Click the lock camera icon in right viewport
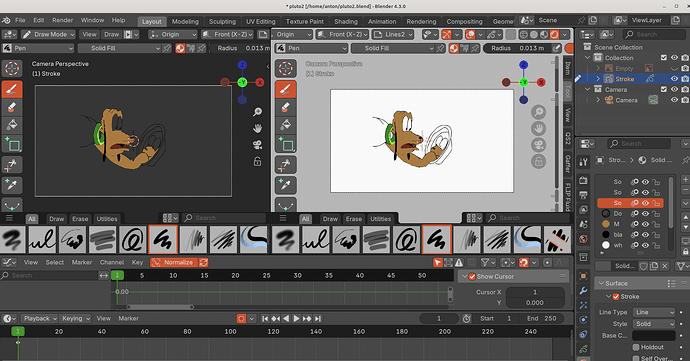Screen dimensions: 690x361 coord(538,161)
